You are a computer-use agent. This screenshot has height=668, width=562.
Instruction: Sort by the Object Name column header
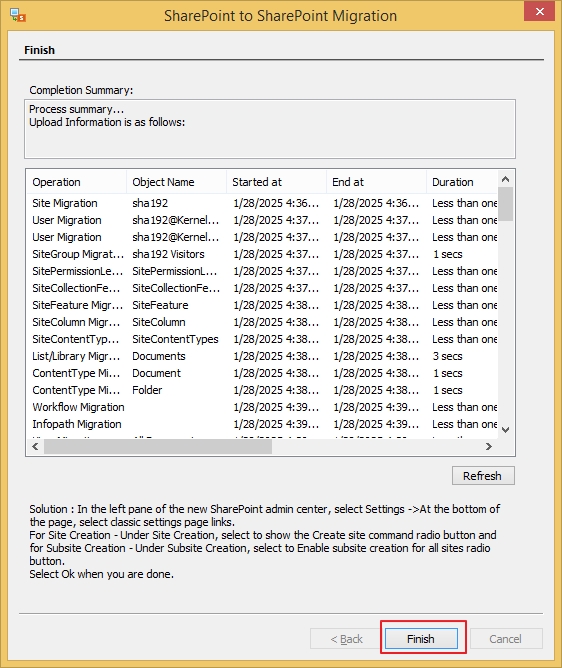[176, 182]
